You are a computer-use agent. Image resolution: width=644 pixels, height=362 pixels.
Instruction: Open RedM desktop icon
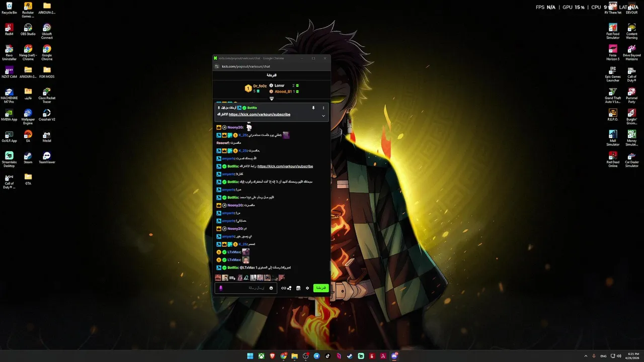9,30
